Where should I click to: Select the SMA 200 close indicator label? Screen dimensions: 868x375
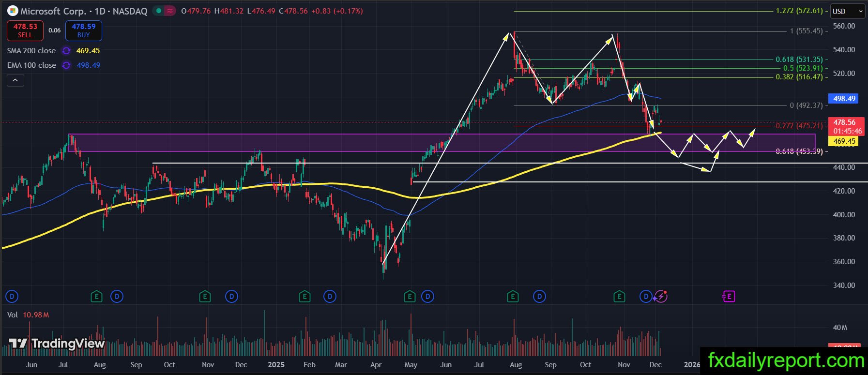[31, 50]
